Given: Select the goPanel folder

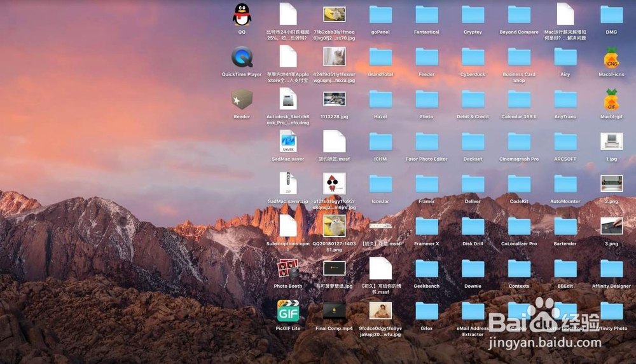Looking at the screenshot, I should tap(380, 15).
